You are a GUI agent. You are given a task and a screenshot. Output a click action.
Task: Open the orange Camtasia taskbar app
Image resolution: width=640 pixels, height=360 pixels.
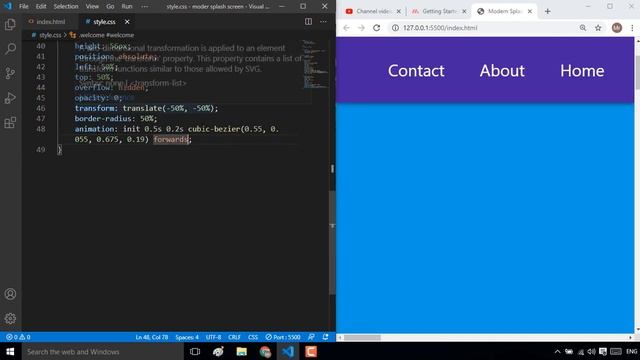click(311, 351)
